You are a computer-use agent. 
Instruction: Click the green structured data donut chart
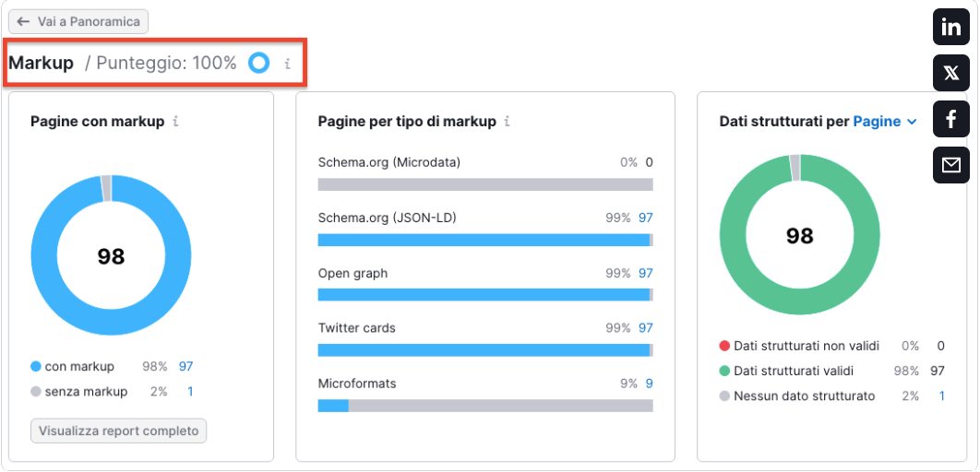[799, 235]
